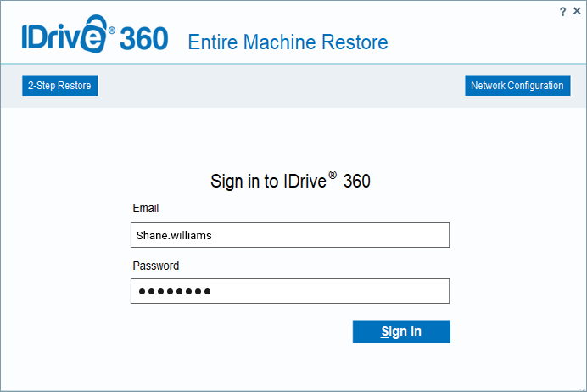The width and height of the screenshot is (587, 392).
Task: Click the IDrive 360 logo
Action: coord(95,35)
